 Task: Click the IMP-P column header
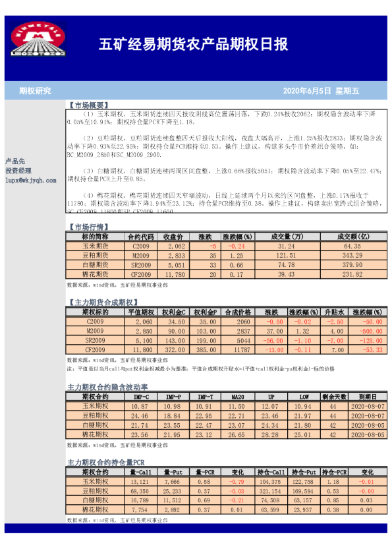click(173, 397)
